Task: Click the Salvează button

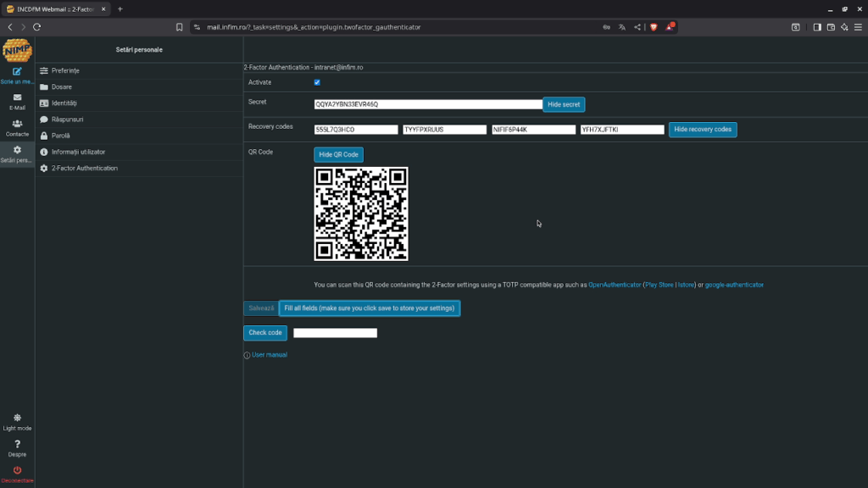Action: click(261, 308)
